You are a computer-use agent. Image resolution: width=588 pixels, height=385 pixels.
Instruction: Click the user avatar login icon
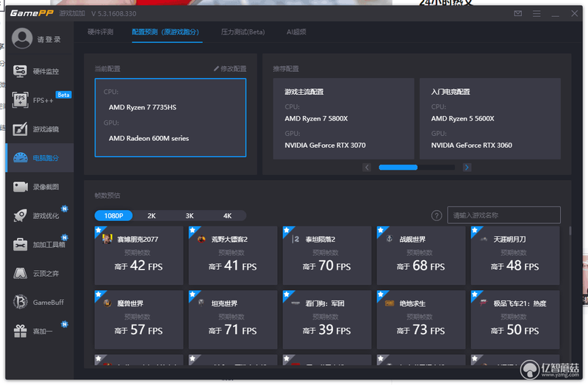(22, 39)
